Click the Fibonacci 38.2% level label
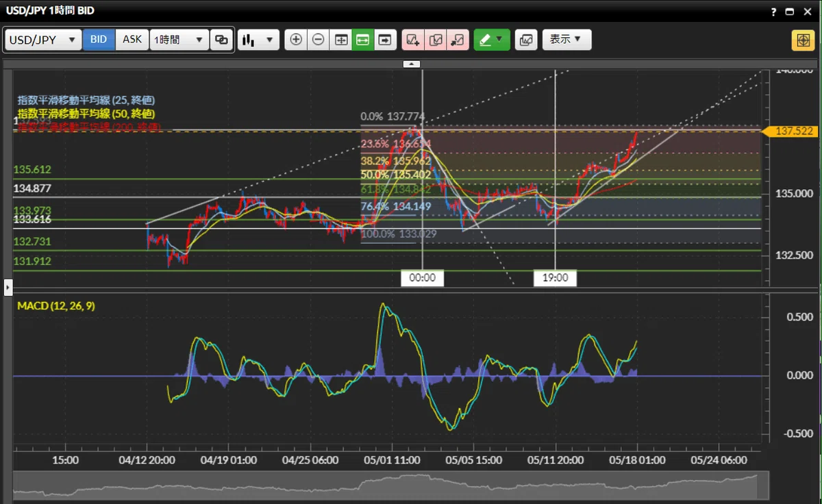 396,161
